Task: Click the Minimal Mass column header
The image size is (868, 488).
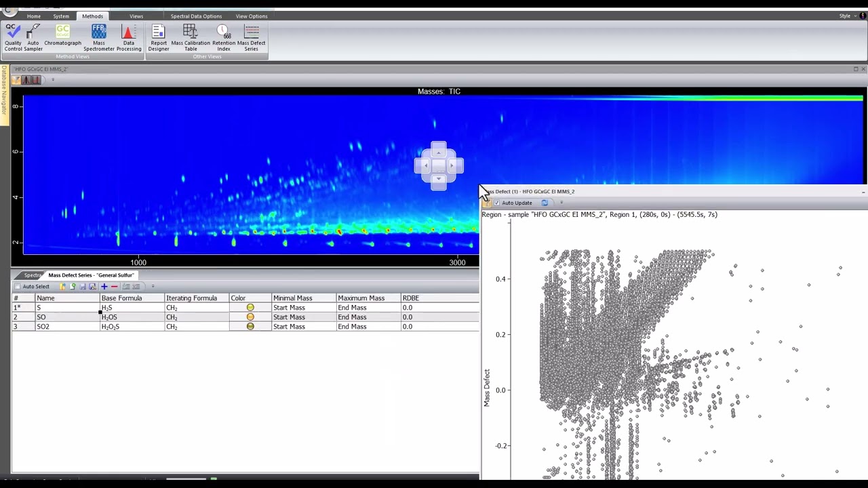Action: click(x=303, y=298)
